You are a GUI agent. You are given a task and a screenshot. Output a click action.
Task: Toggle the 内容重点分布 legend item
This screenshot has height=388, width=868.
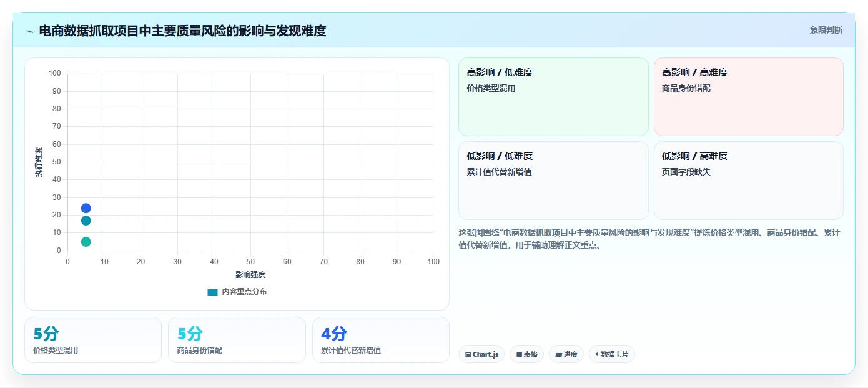pos(237,292)
